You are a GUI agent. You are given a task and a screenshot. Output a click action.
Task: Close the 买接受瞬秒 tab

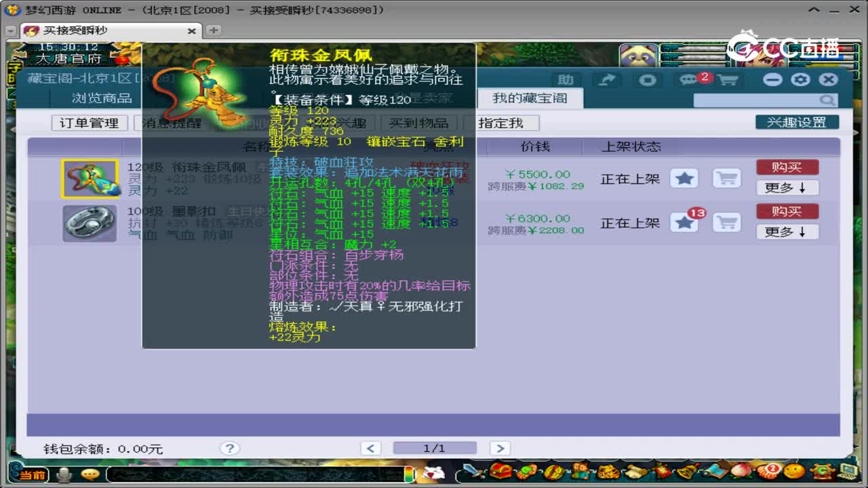tap(192, 31)
